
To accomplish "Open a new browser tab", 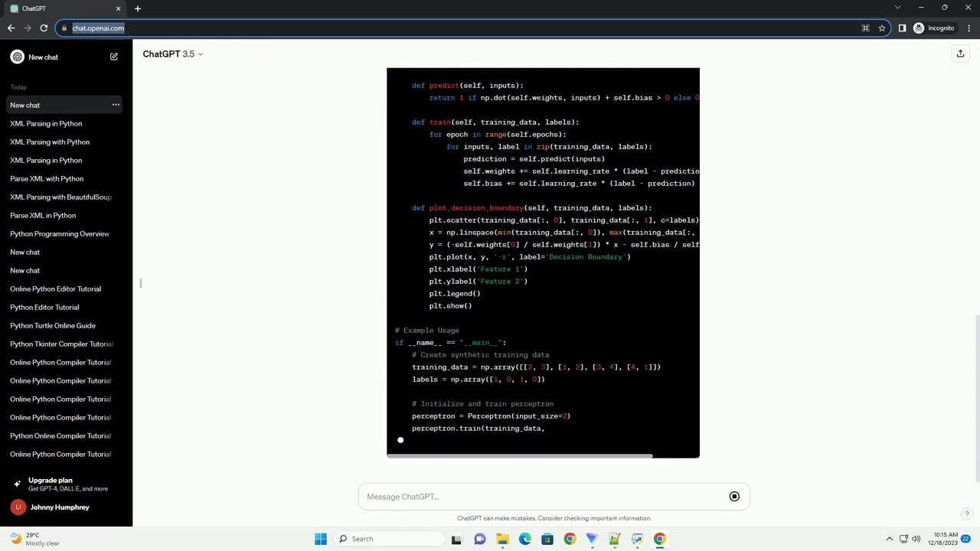I will click(138, 8).
